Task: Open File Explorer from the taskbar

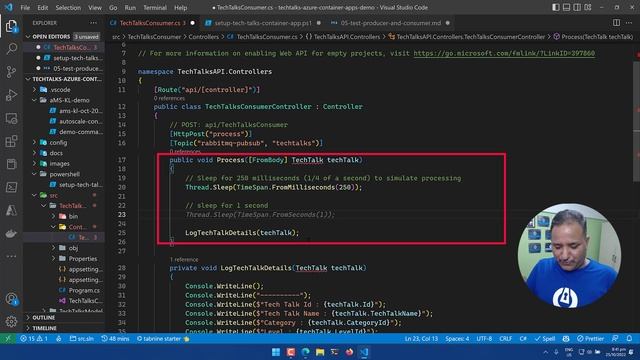Action: (x=320, y=352)
